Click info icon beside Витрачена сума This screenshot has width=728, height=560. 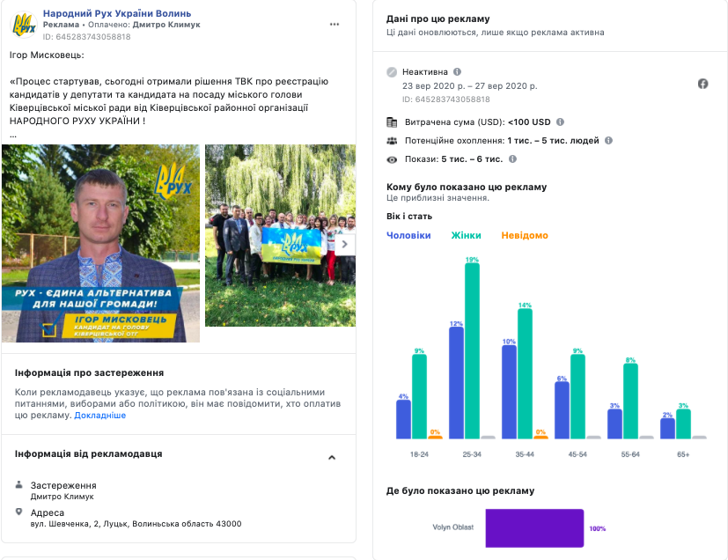(560, 122)
